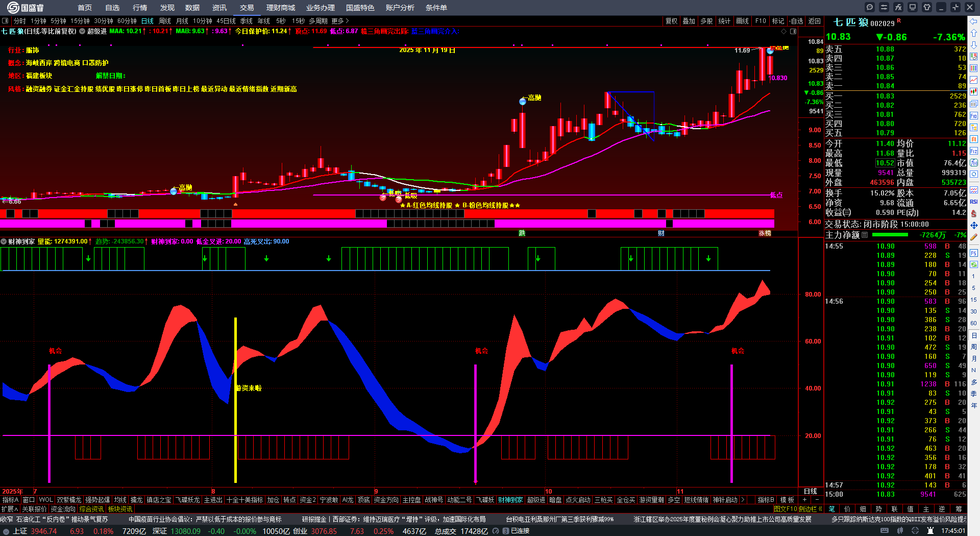Image resolution: width=980 pixels, height=536 pixels.
Task: Click the screen display icon in title bar
Action: [x=913, y=7]
